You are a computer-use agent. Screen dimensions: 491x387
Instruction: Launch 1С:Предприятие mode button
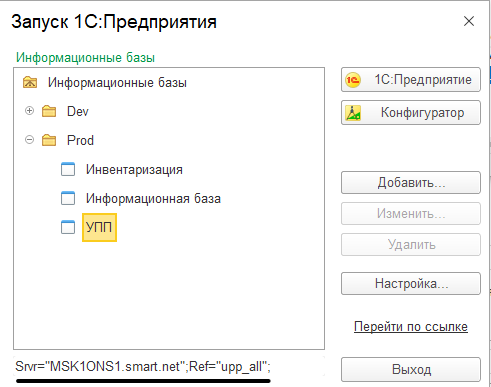click(x=411, y=80)
